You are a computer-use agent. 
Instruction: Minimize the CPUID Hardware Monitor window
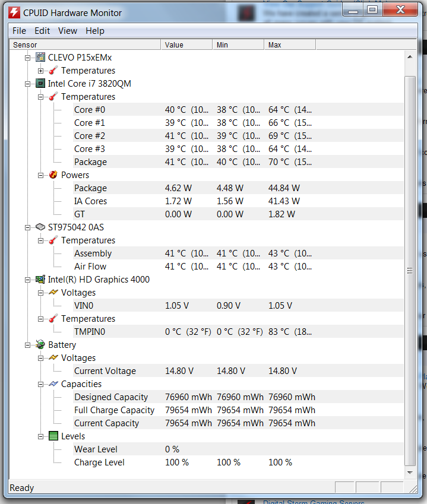tap(353, 9)
